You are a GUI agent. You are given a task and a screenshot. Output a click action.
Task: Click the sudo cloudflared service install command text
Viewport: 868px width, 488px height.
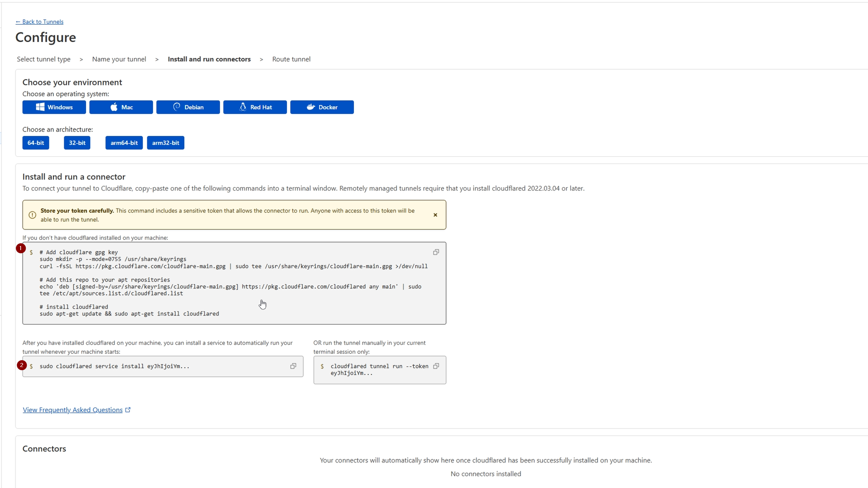114,366
